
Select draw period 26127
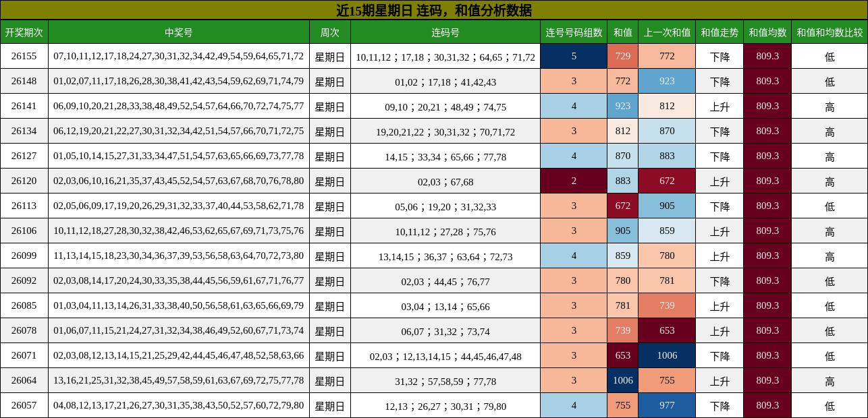point(24,156)
